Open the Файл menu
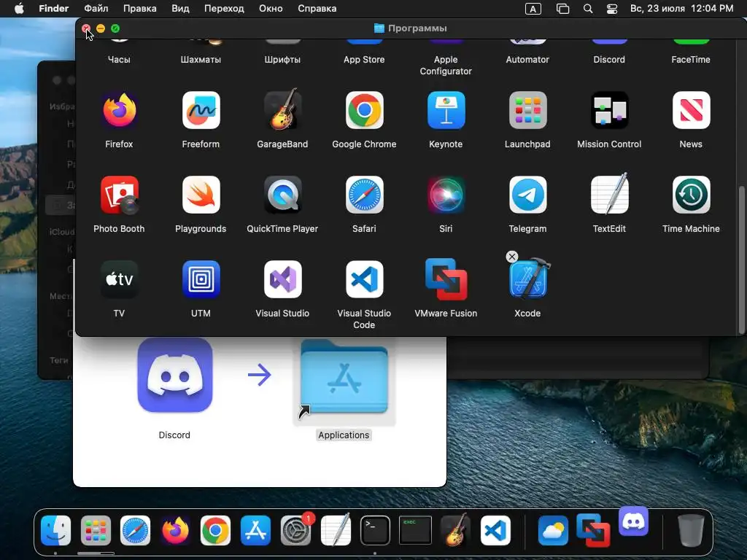The width and height of the screenshot is (747, 560). click(96, 9)
